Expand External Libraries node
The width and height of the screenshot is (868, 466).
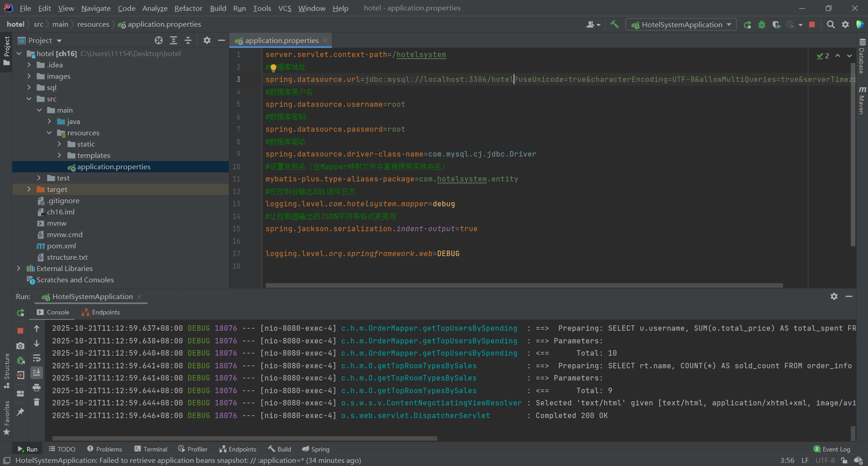(19, 268)
